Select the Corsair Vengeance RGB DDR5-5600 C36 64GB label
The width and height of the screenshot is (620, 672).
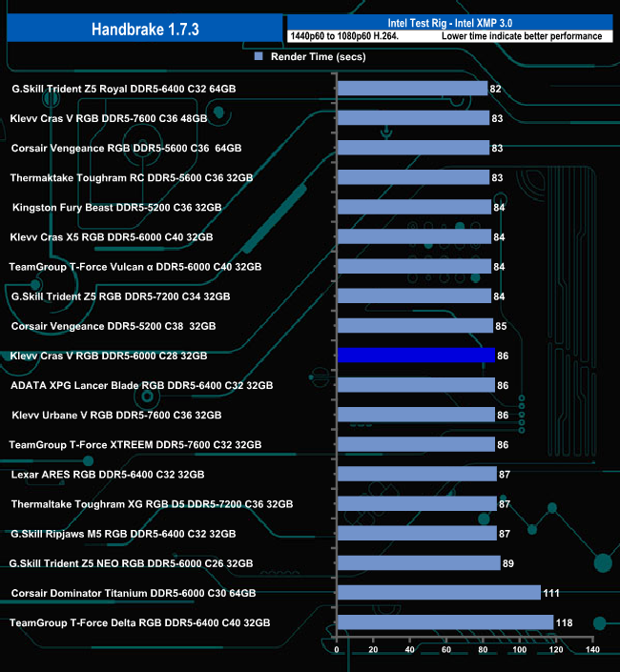coord(126,148)
